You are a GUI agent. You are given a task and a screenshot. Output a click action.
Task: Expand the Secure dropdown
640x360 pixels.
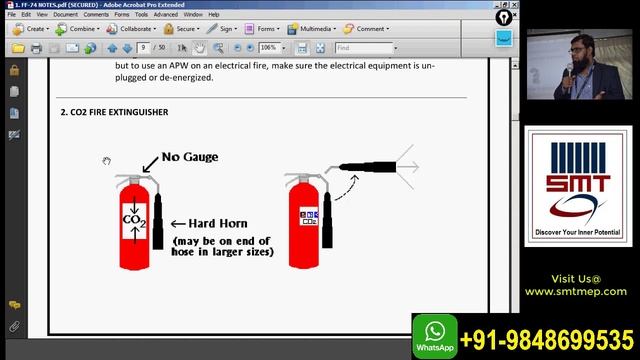[198, 29]
